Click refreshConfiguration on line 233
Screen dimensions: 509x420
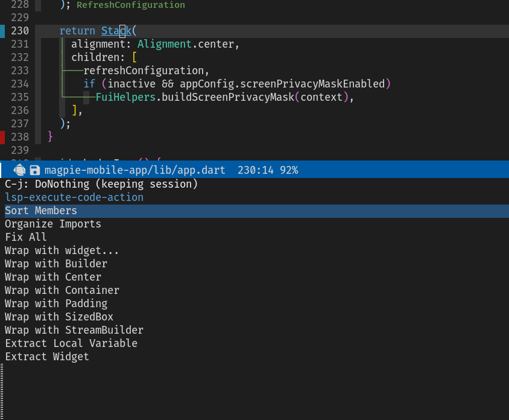coord(144,71)
